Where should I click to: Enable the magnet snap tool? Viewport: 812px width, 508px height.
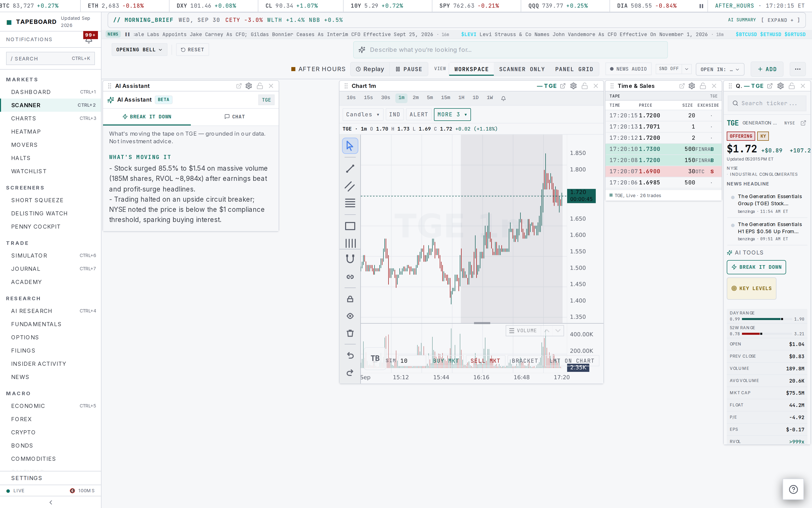[x=350, y=259]
